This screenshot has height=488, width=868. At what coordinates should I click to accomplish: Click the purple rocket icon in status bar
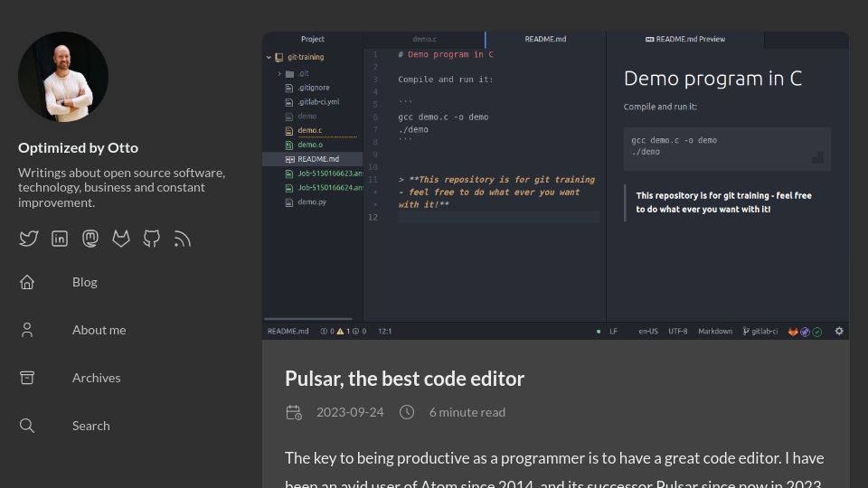805,332
